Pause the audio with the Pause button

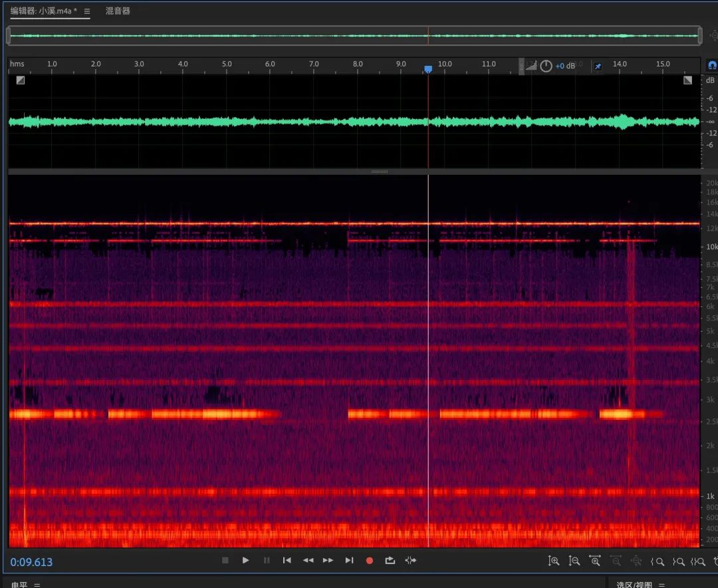click(267, 560)
